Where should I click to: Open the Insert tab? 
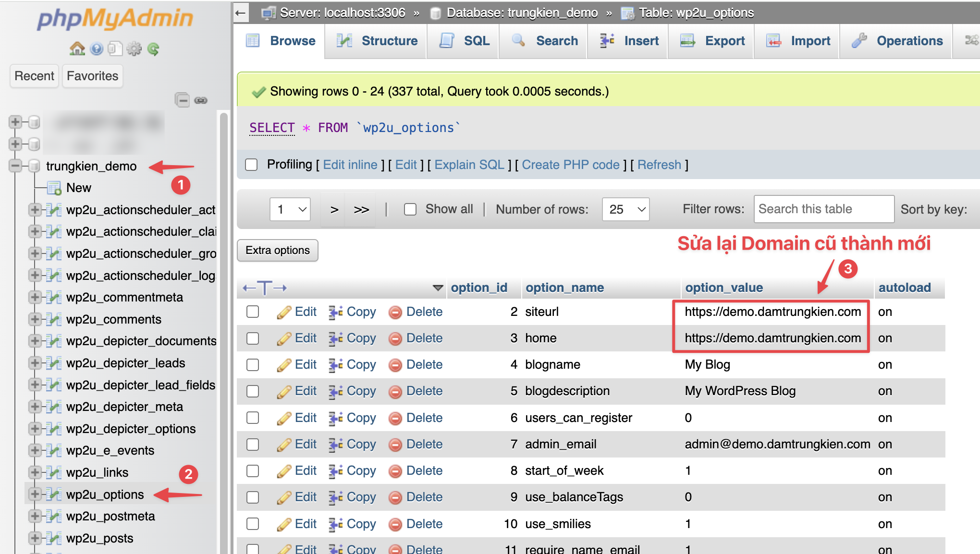click(x=628, y=41)
